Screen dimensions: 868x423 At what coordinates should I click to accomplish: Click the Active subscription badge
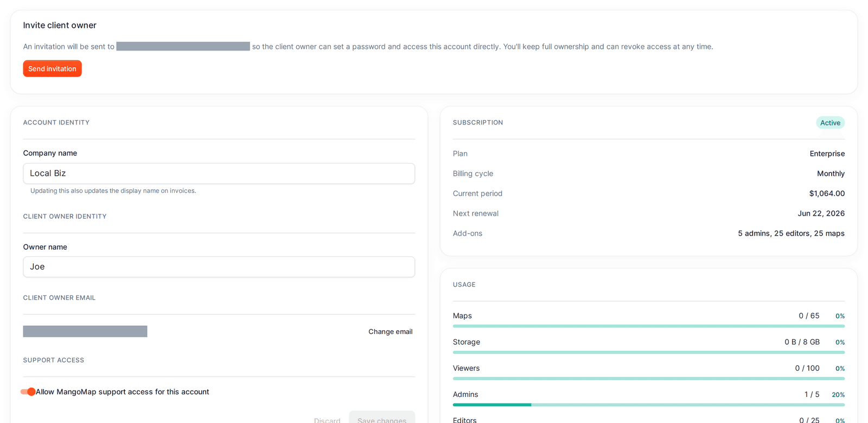pyautogui.click(x=830, y=123)
